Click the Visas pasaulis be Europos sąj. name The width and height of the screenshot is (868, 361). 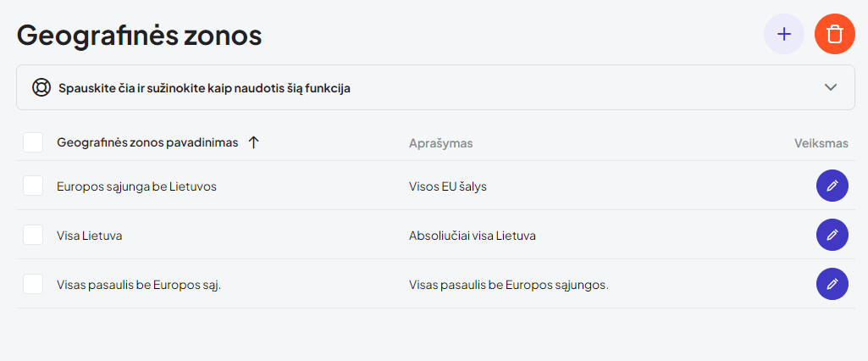[x=139, y=285]
